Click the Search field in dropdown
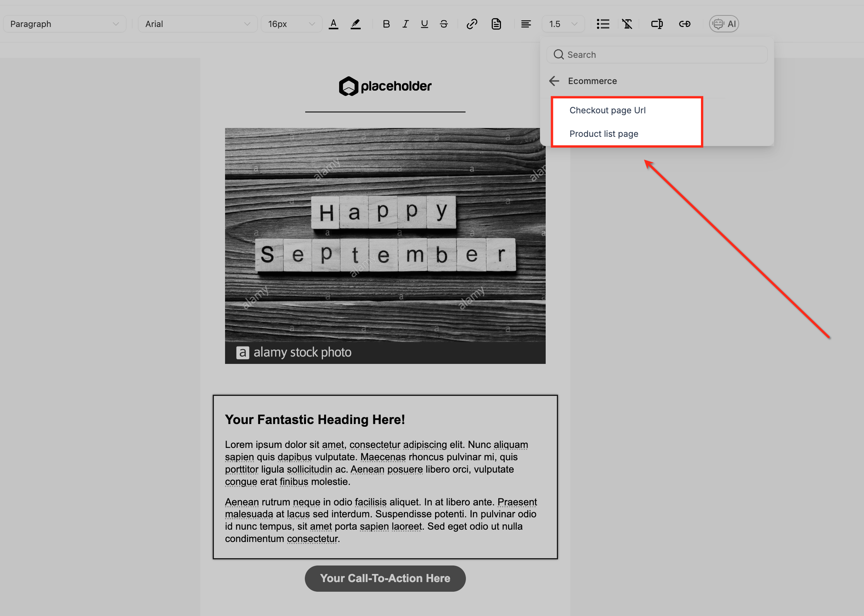This screenshot has height=616, width=864. pos(657,55)
